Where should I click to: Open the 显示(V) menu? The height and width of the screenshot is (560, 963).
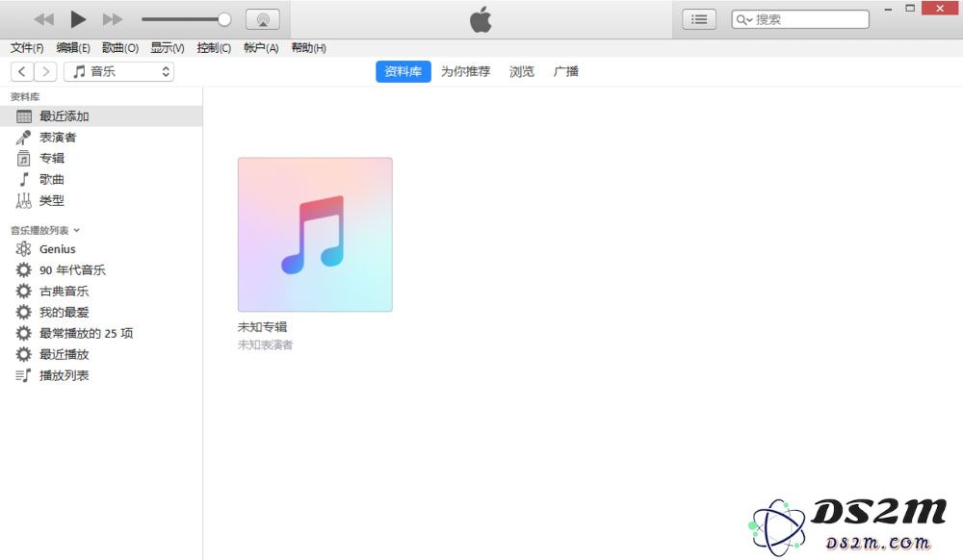coord(168,48)
